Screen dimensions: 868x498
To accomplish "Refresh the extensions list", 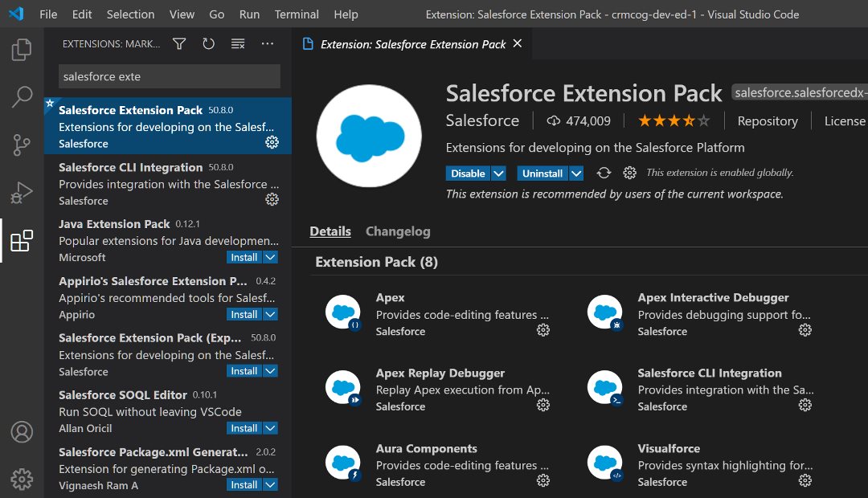I will pos(209,43).
